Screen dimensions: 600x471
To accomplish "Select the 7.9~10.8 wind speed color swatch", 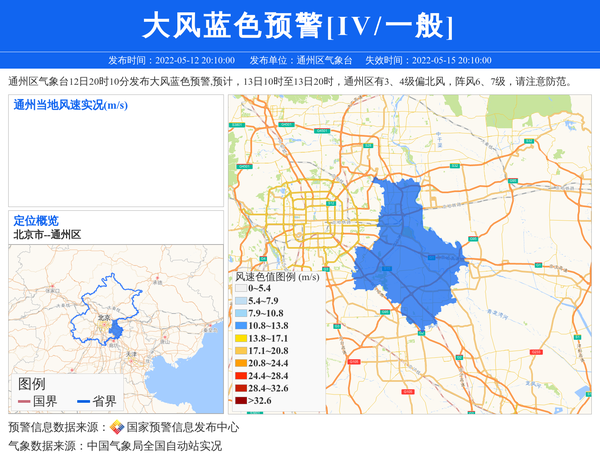I will click(241, 313).
